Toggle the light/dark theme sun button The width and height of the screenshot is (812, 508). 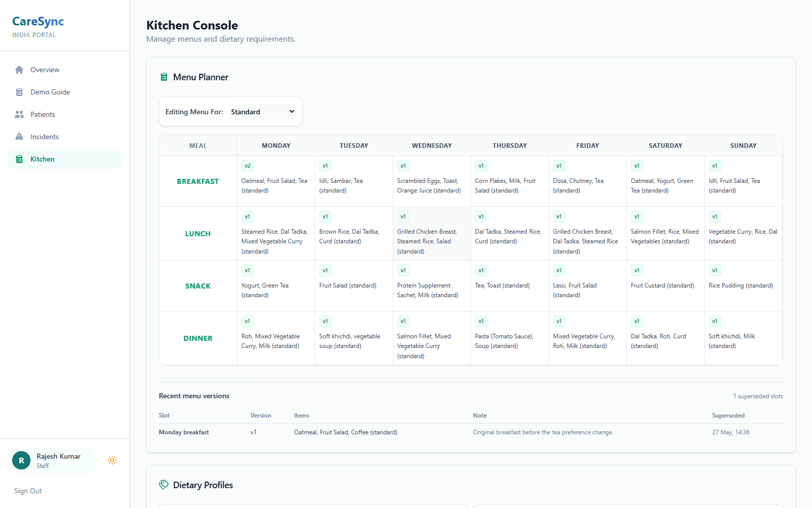pyautogui.click(x=112, y=460)
